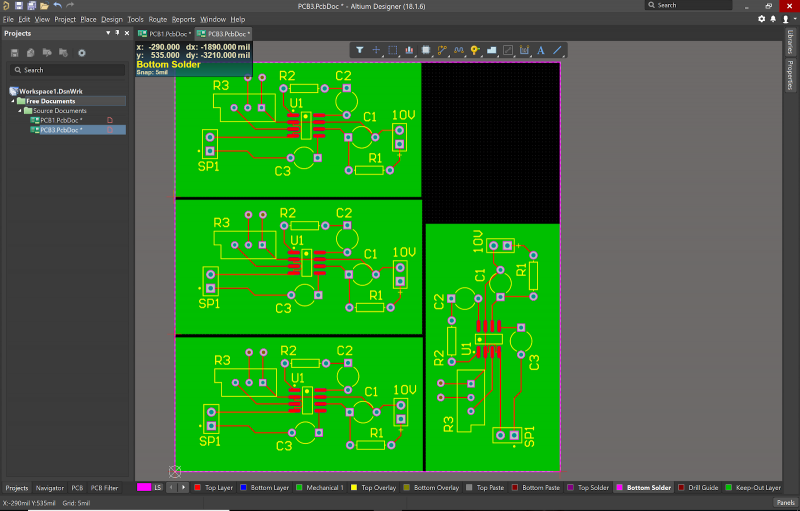Switch to the Bottom Overlay layer
Screen dimensions: 800x511
pyautogui.click(x=432, y=488)
